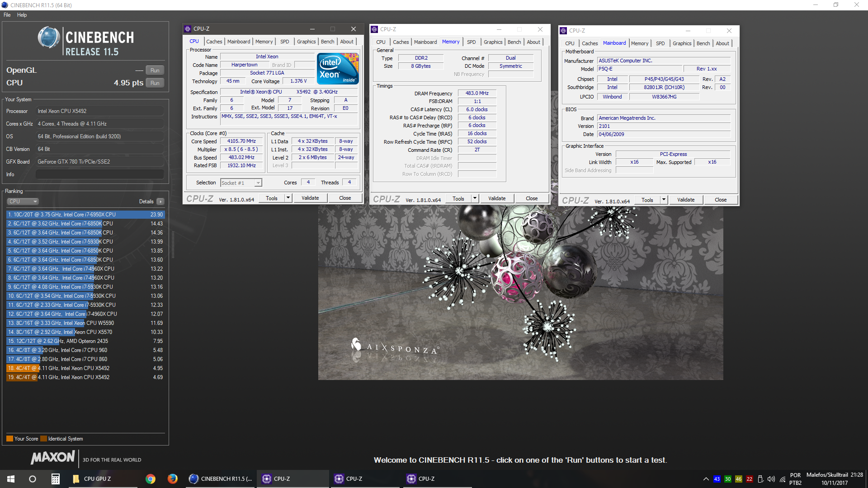Click Validate in Mainboard CPU-Z window
The image size is (868, 488).
[x=686, y=200]
